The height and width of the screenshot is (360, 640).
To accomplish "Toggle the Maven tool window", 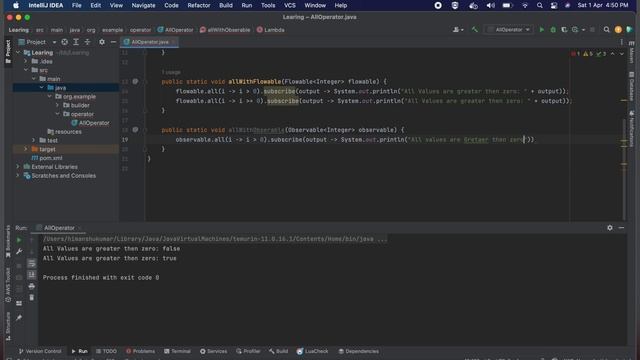I will click(631, 52).
